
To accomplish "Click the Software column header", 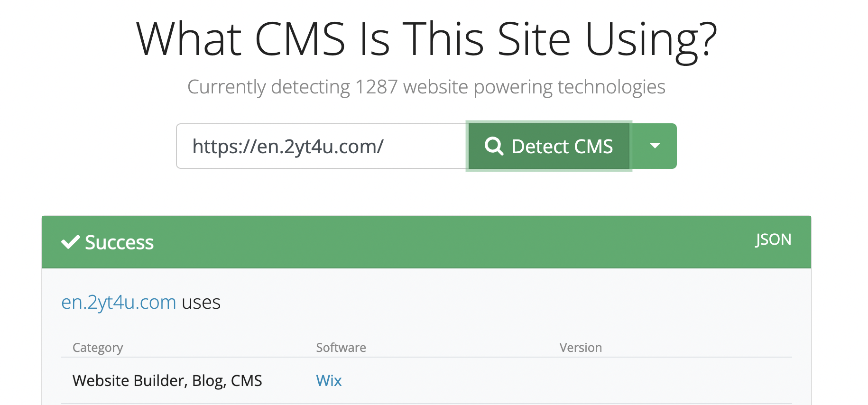I will (341, 348).
